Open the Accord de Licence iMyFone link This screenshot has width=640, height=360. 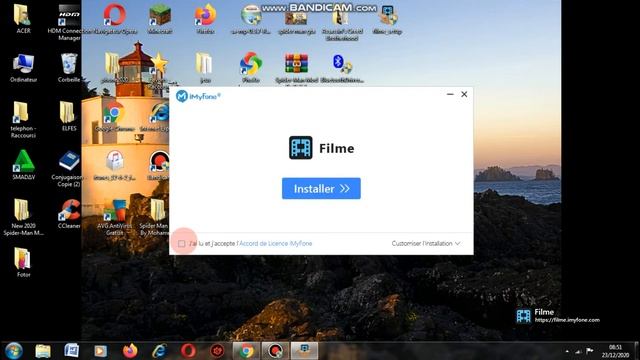click(x=276, y=244)
